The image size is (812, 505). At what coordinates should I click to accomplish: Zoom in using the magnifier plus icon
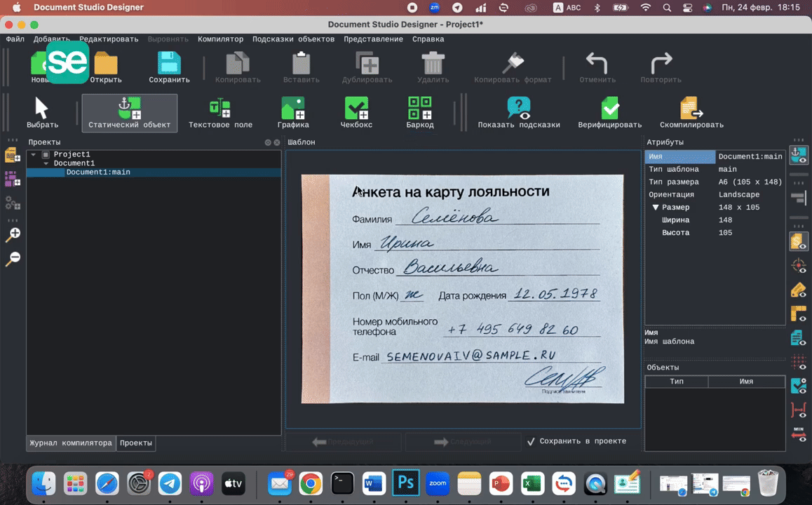pos(13,234)
